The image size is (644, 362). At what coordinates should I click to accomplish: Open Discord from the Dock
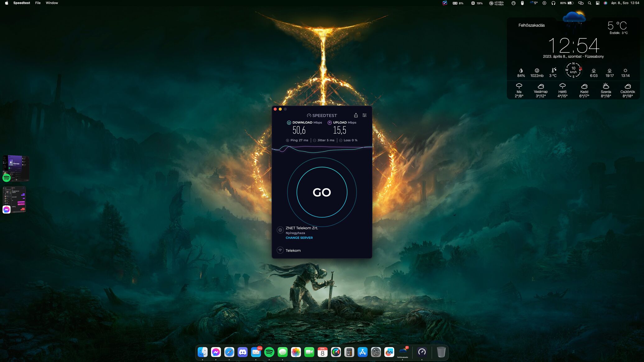[x=243, y=352]
